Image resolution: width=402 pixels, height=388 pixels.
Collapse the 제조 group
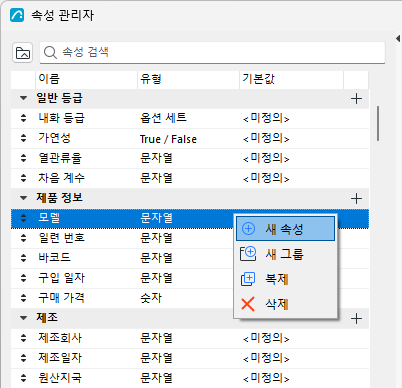(x=23, y=318)
